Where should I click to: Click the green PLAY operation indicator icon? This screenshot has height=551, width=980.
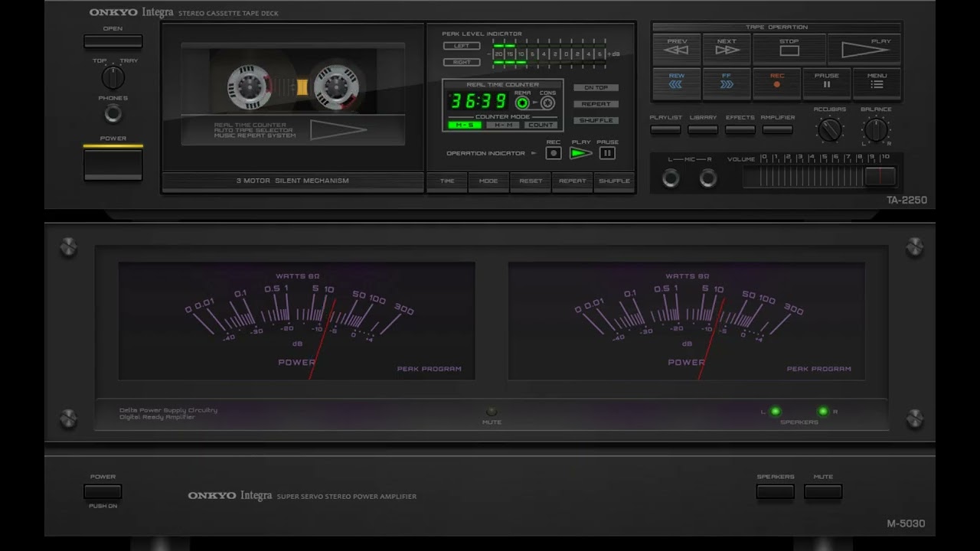(581, 153)
